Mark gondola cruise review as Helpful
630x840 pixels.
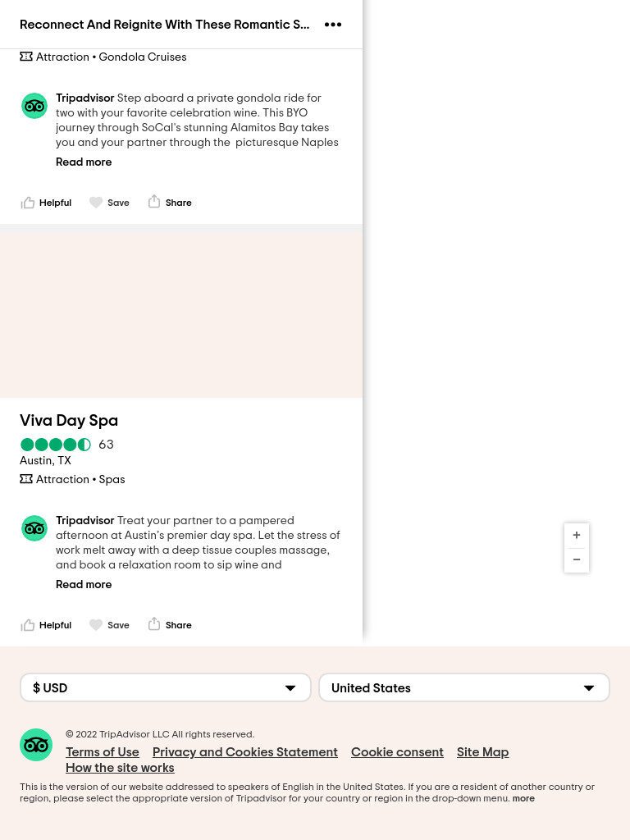[x=46, y=203]
